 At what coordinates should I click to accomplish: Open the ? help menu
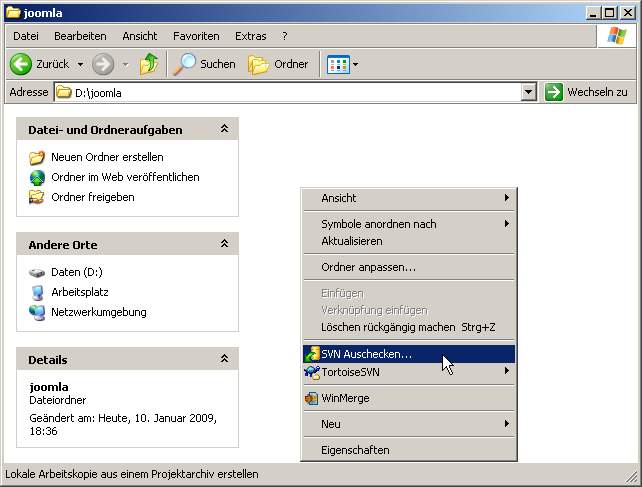coord(285,36)
